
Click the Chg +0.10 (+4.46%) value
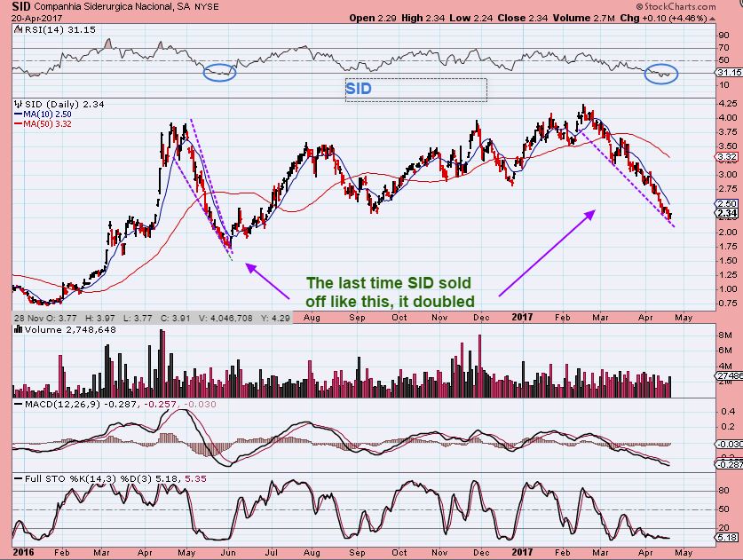click(663, 18)
